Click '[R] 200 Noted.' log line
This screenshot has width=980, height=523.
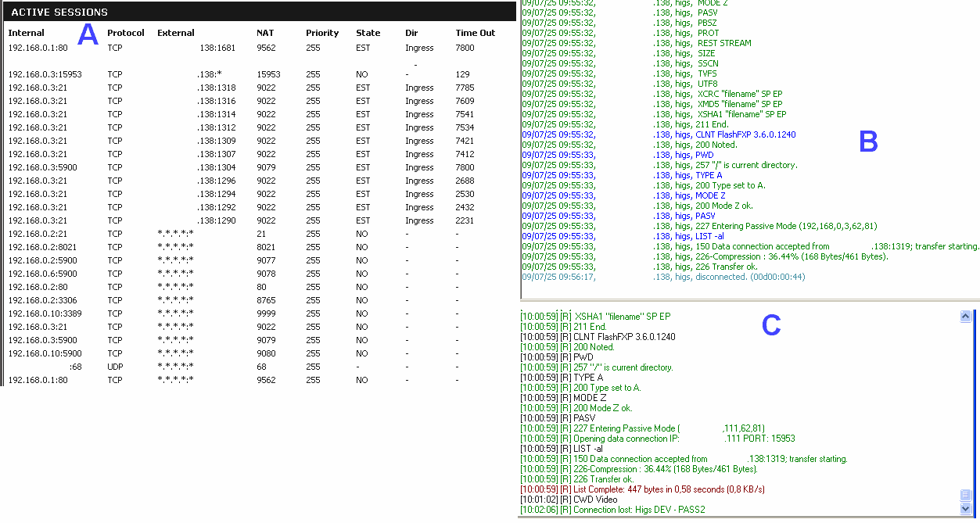(x=567, y=347)
